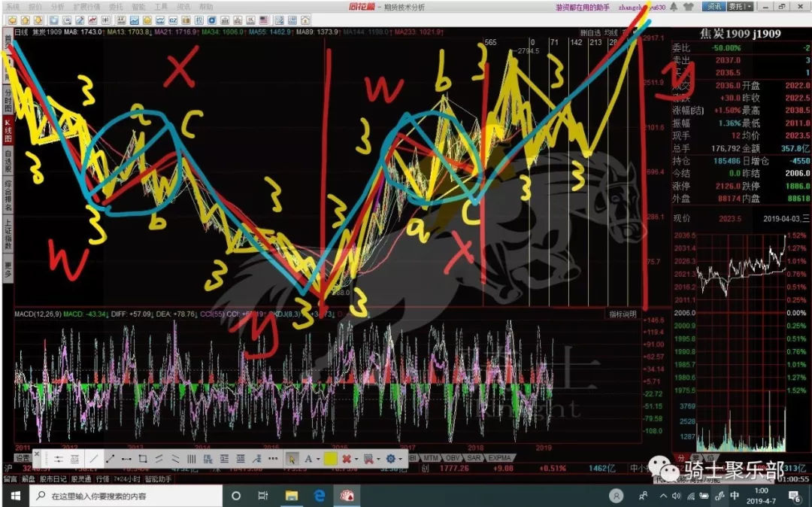
Task: Toggle the pointer selection mode in drawing toolbar
Action: point(292,458)
